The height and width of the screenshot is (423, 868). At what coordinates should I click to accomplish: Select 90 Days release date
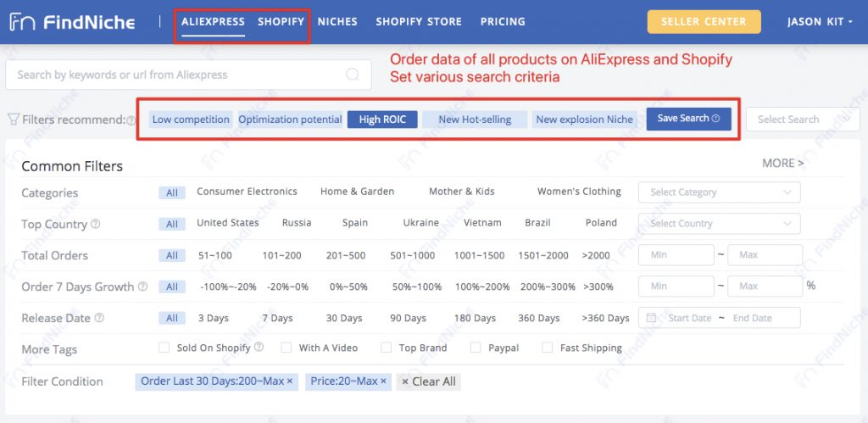pyautogui.click(x=408, y=319)
